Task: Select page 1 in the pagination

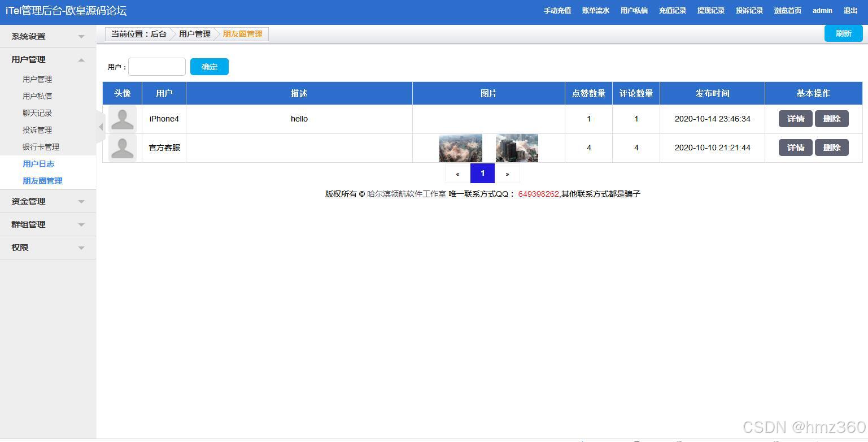Action: click(482, 173)
